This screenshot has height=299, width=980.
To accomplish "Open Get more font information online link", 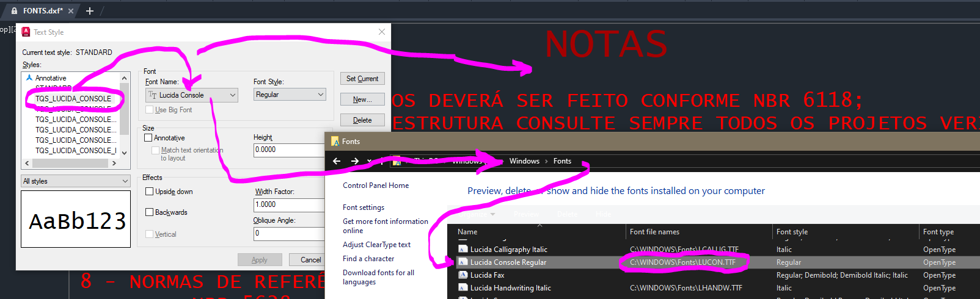I will coord(386,226).
